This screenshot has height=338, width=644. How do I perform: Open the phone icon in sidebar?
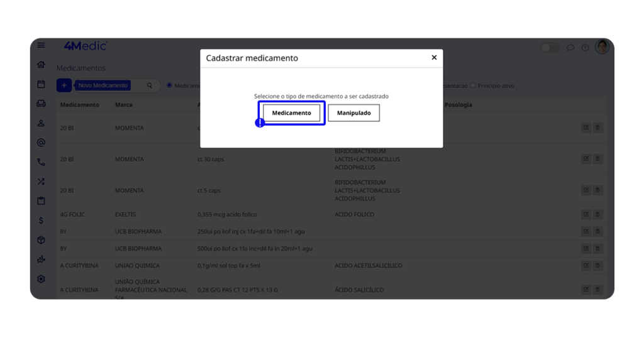pos(41,162)
